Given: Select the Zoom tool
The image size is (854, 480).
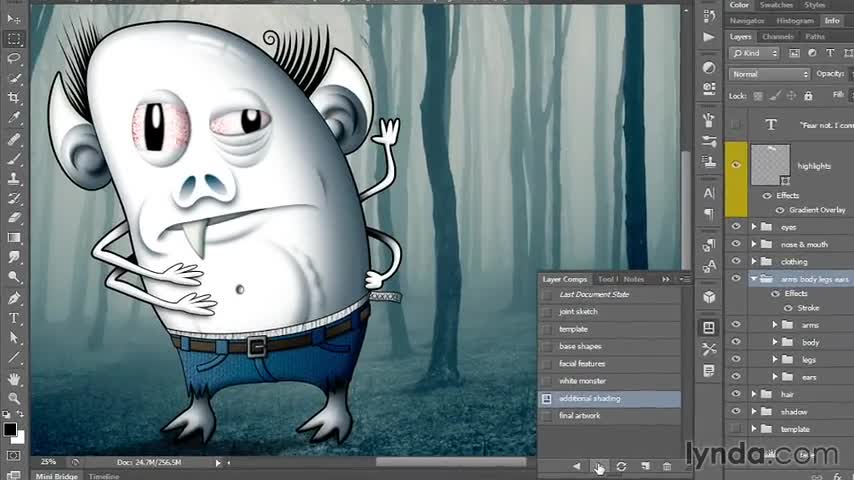Looking at the screenshot, I should [x=14, y=398].
